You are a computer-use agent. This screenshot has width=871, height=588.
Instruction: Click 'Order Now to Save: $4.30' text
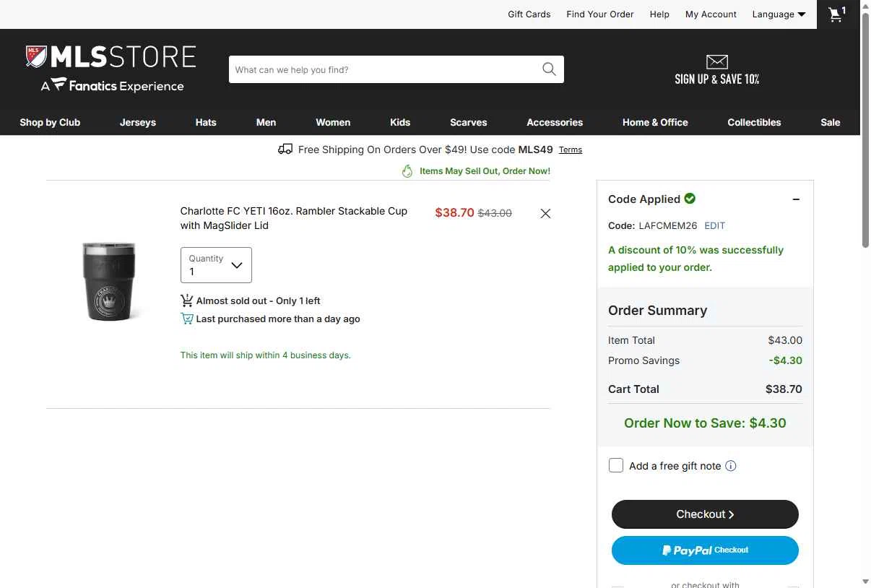coord(705,423)
